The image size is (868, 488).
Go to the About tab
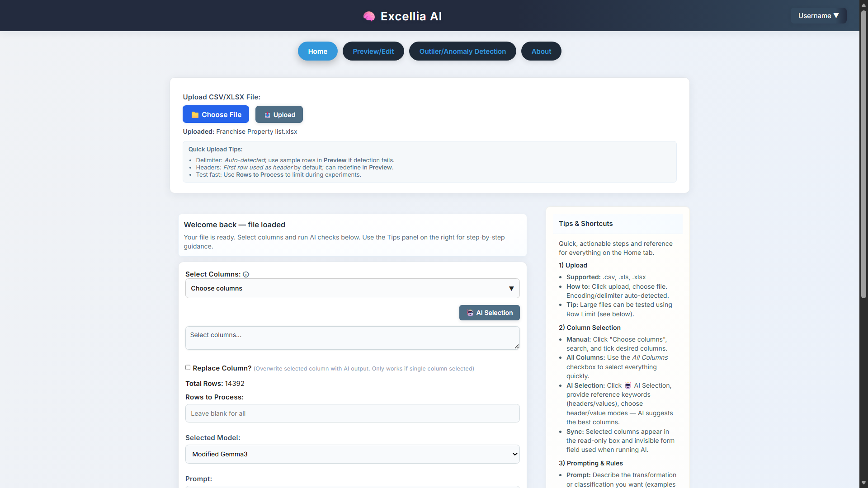coord(541,51)
